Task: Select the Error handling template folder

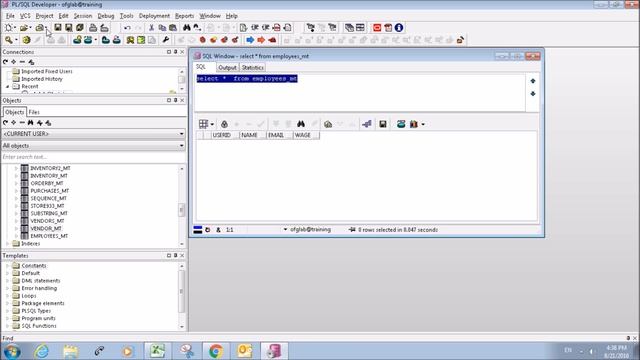Action: pyautogui.click(x=39, y=288)
